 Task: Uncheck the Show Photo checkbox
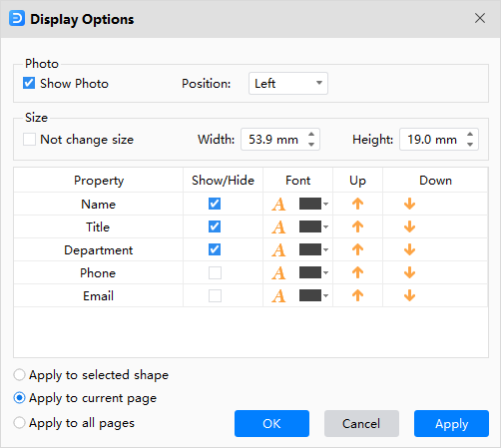(29, 83)
